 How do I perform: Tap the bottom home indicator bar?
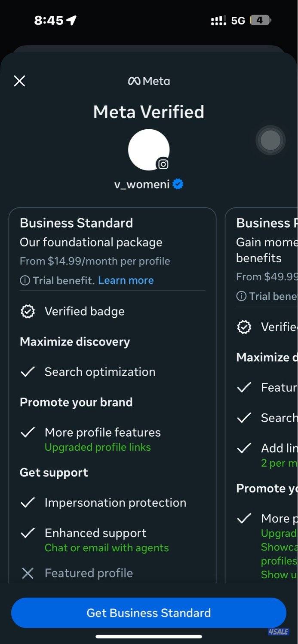click(x=149, y=636)
